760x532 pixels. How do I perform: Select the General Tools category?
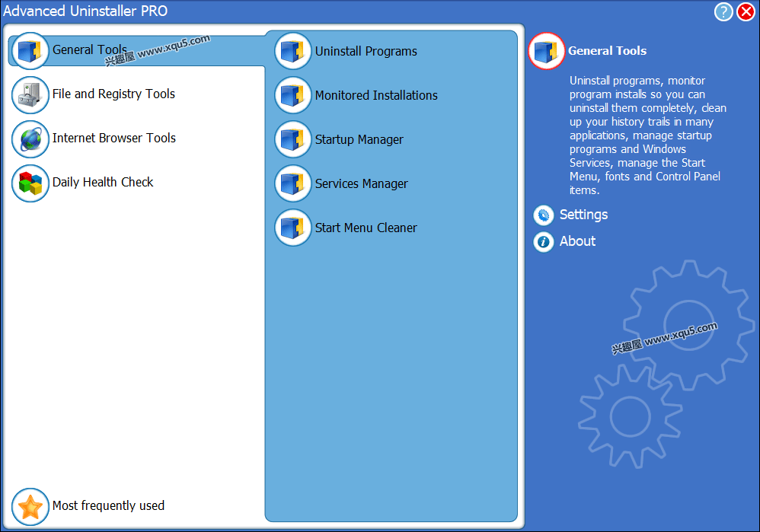click(x=91, y=50)
